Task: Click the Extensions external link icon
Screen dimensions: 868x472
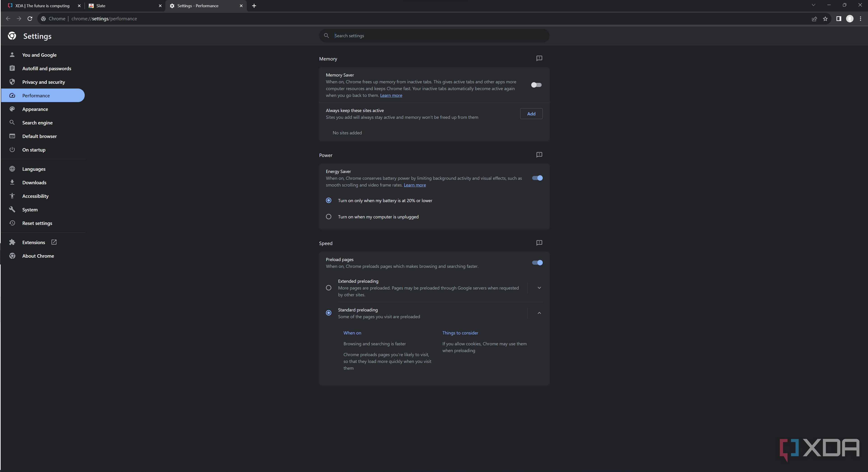Action: click(x=54, y=242)
